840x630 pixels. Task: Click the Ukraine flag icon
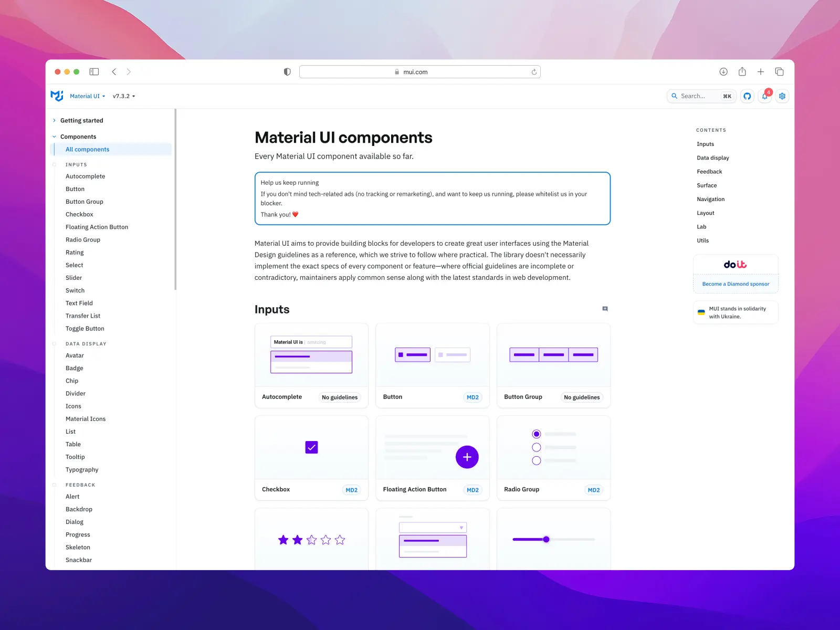(x=701, y=312)
